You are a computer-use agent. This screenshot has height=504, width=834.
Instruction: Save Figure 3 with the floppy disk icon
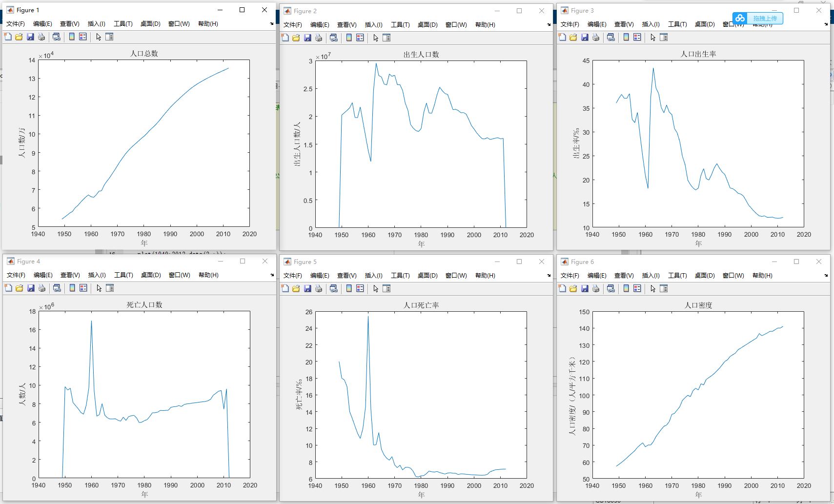coord(585,37)
